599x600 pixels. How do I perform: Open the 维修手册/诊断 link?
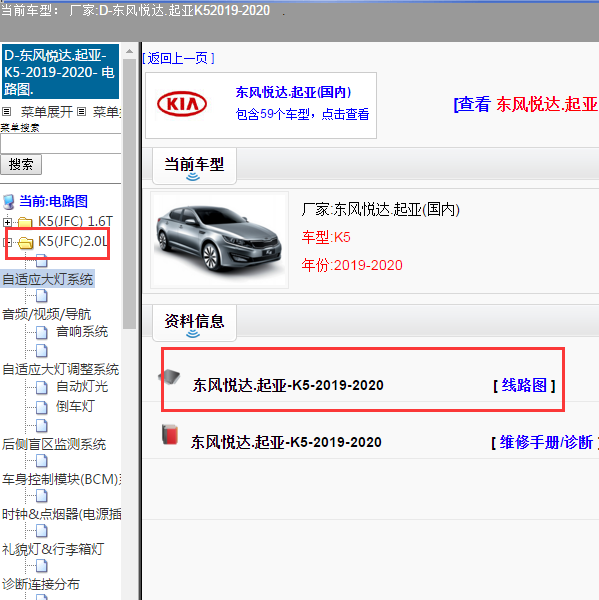pos(546,442)
